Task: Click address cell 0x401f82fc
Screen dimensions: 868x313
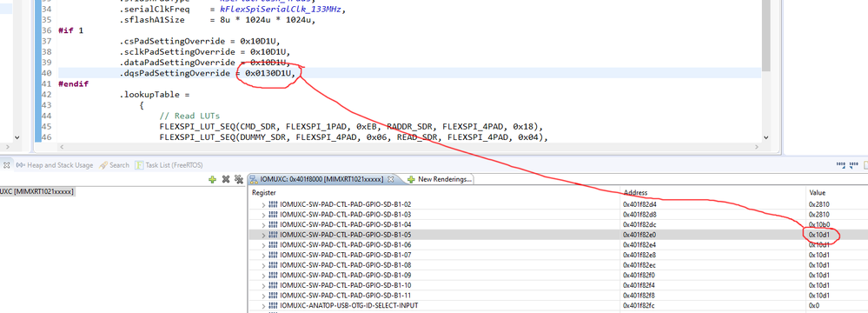Action: click(640, 306)
